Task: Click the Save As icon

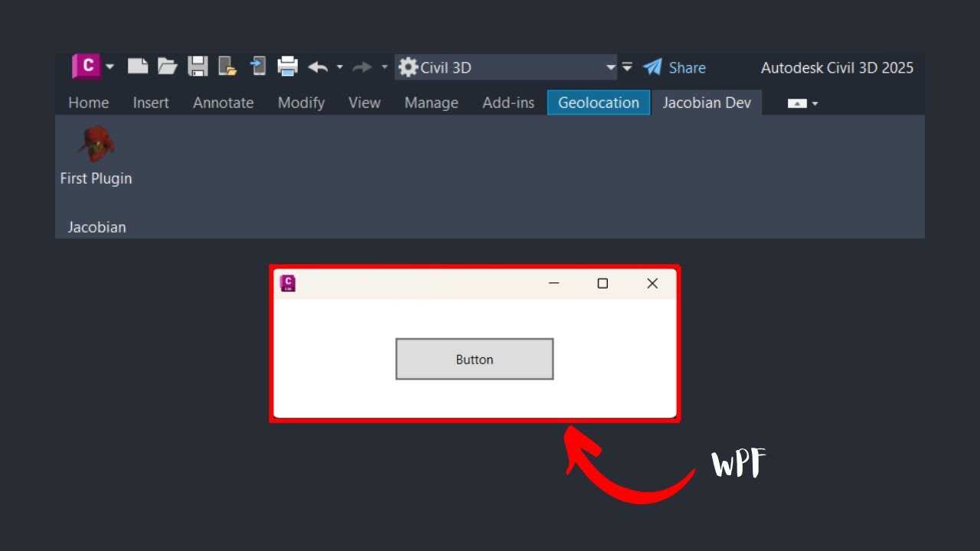Action: click(227, 67)
